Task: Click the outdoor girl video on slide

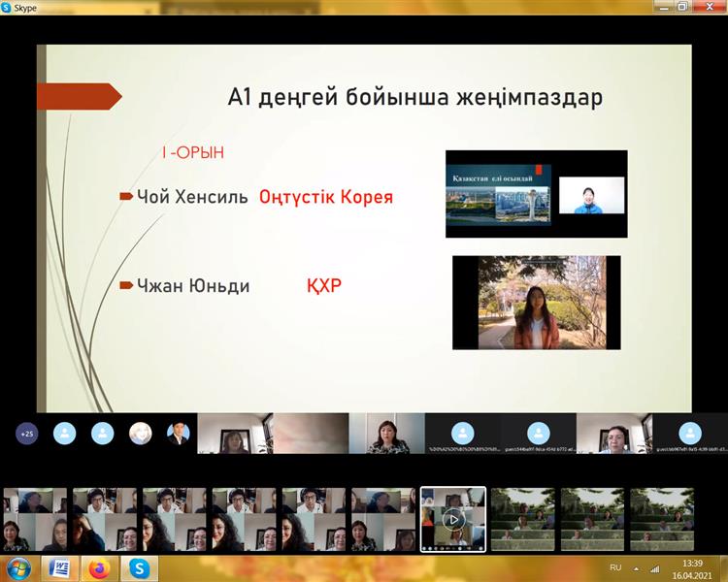Action: [x=536, y=302]
